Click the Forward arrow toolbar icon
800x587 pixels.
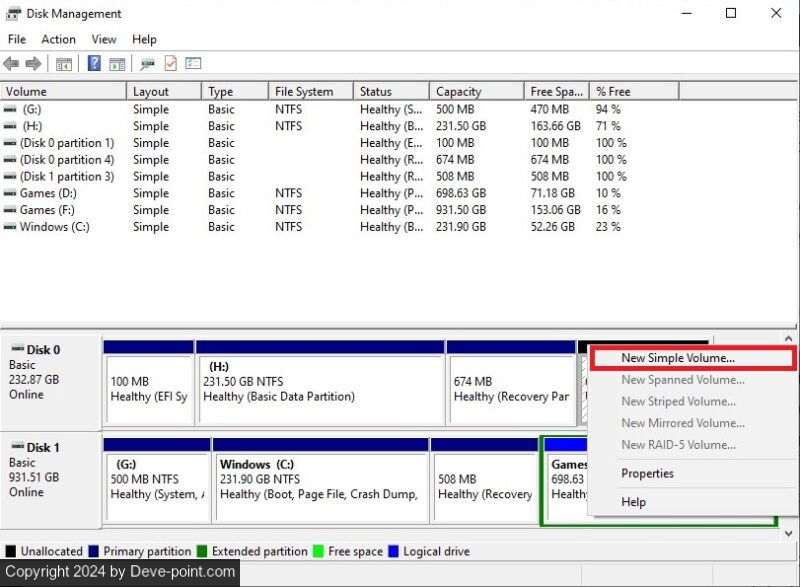(33, 64)
